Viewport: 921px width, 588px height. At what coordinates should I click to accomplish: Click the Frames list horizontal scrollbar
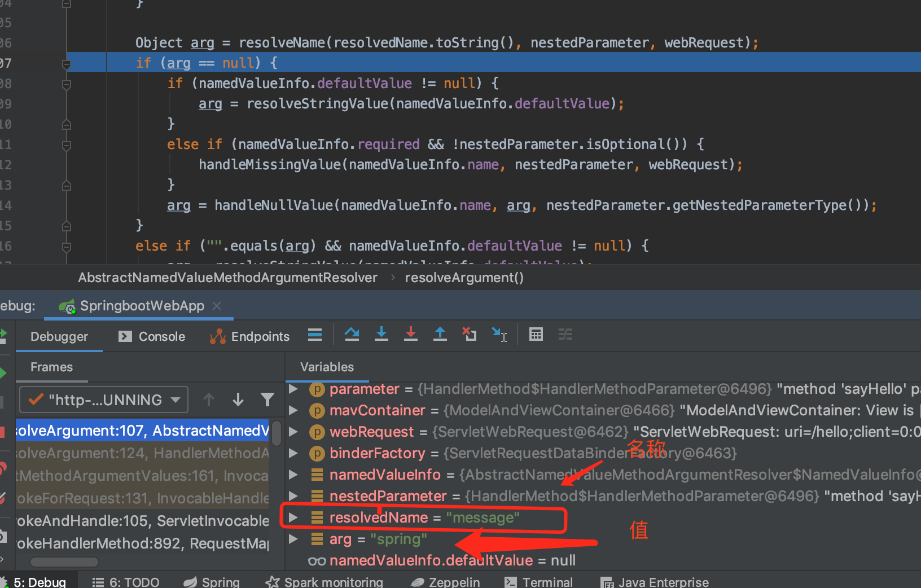[x=64, y=562]
